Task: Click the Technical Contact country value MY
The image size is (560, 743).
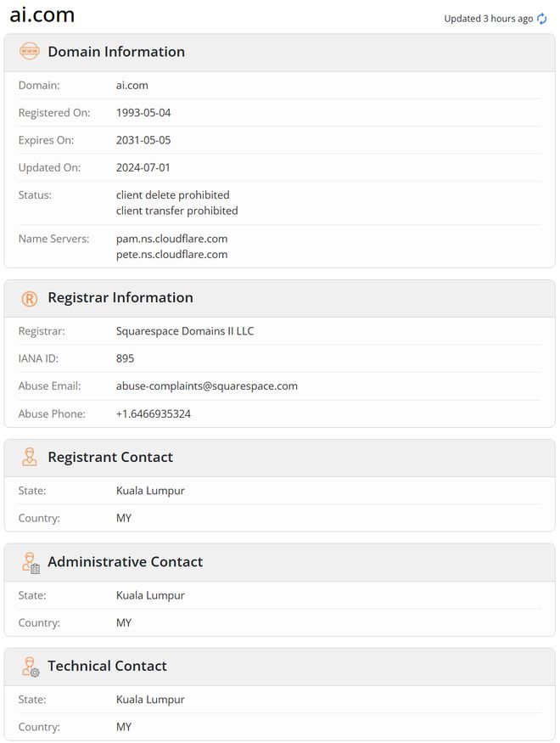Action: pos(124,727)
